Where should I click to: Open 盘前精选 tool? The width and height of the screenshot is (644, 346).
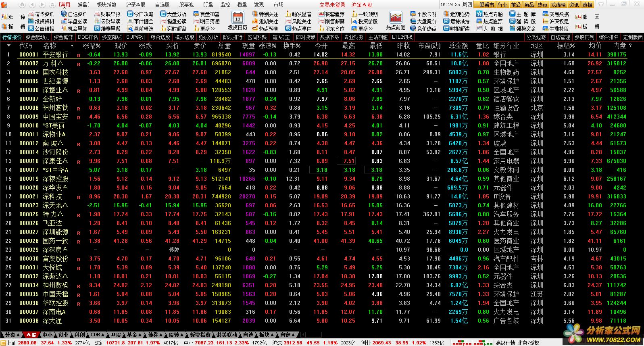(140, 29)
